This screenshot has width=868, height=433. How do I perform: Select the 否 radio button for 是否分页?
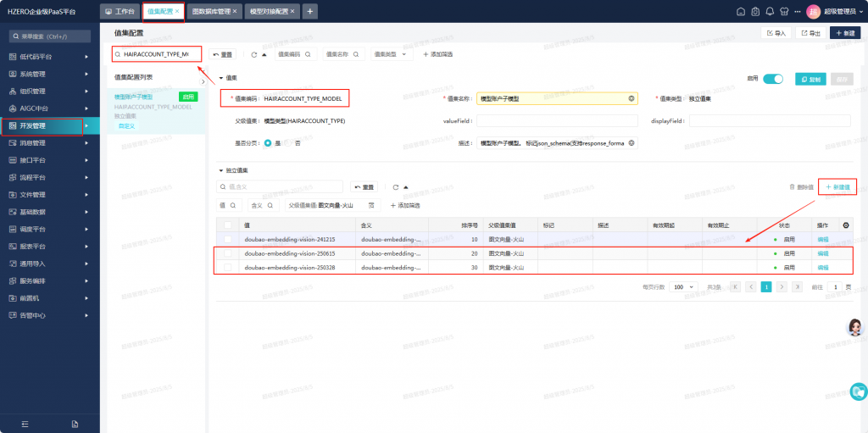point(290,143)
